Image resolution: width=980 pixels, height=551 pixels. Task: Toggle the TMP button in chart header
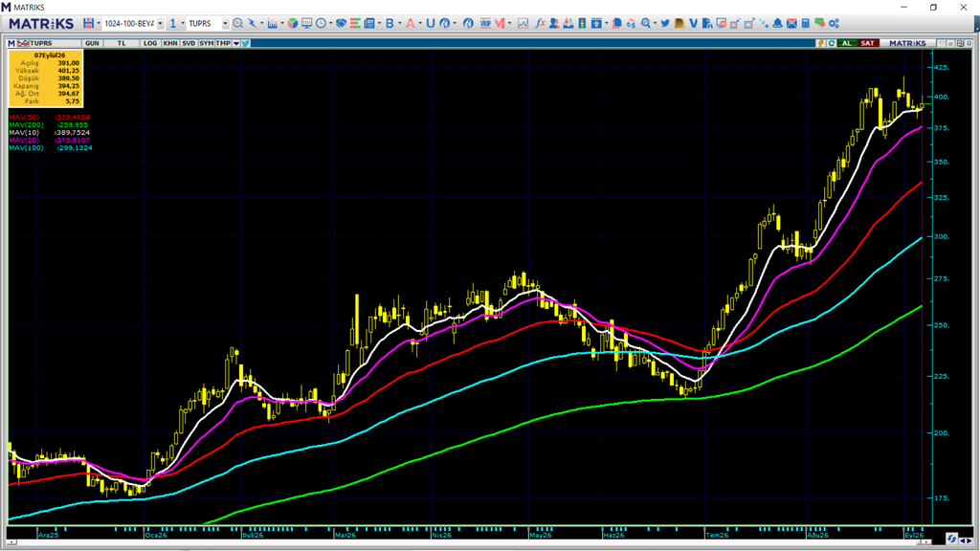[223, 43]
